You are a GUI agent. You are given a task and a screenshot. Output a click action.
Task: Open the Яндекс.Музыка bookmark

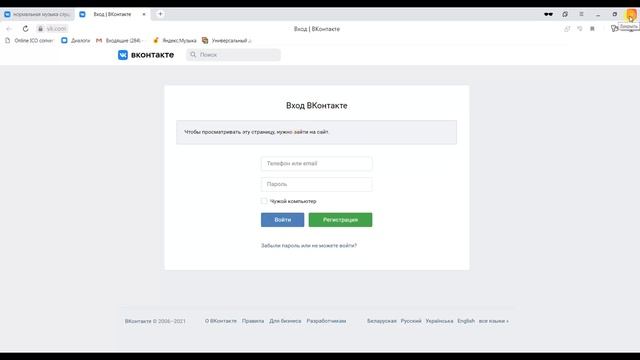pyautogui.click(x=174, y=40)
